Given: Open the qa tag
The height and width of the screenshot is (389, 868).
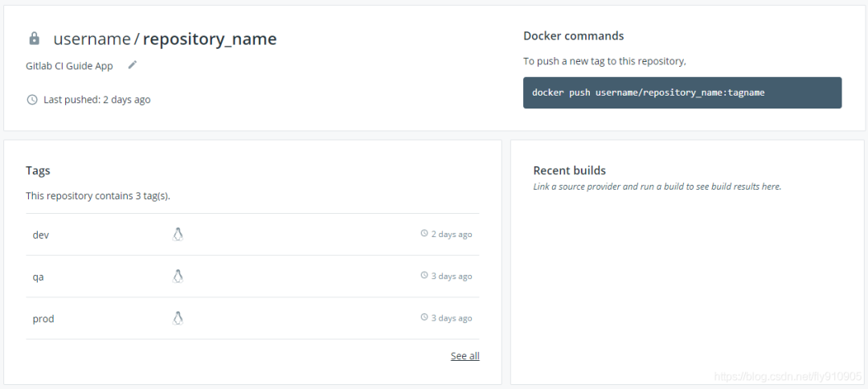Looking at the screenshot, I should 38,276.
